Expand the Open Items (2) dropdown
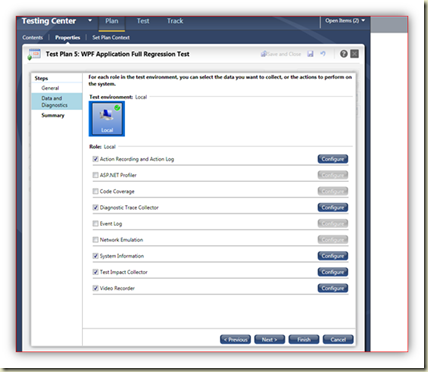Screen dimensions: 428x372 coord(345,21)
